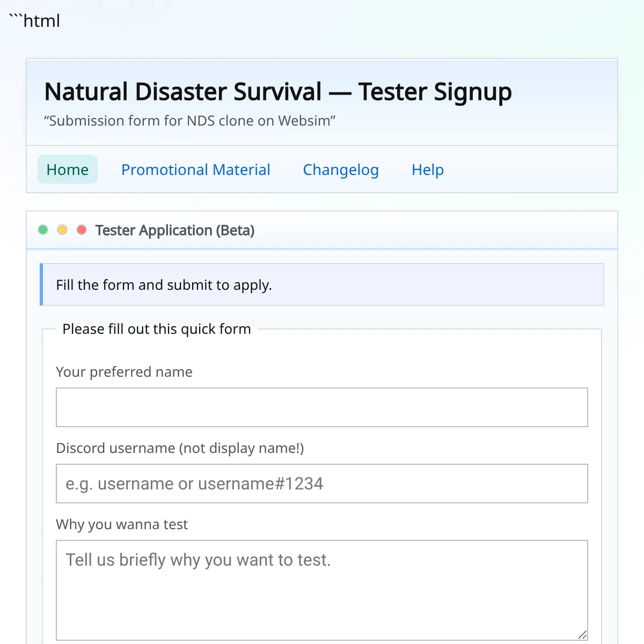Click the 'Please fill out this quick form' legend
Image resolution: width=644 pixels, height=644 pixels.
click(x=157, y=328)
